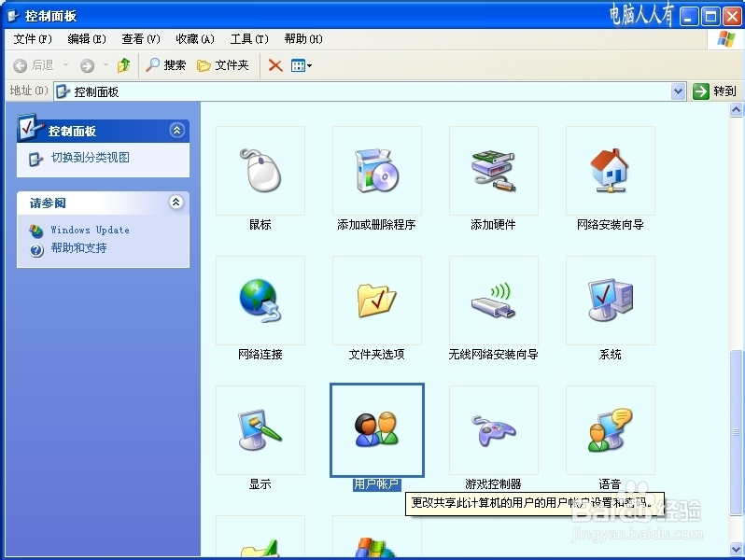Minimize the control panel window
The width and height of the screenshot is (745, 560).
pos(689,17)
